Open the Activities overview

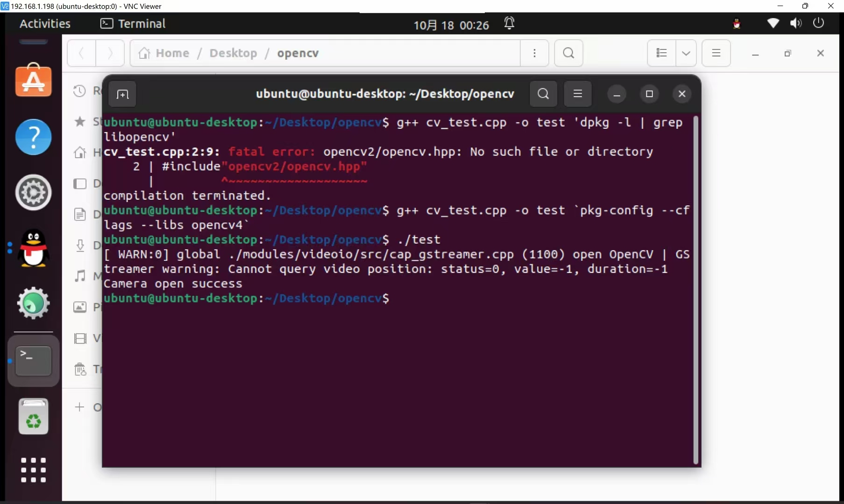[45, 24]
